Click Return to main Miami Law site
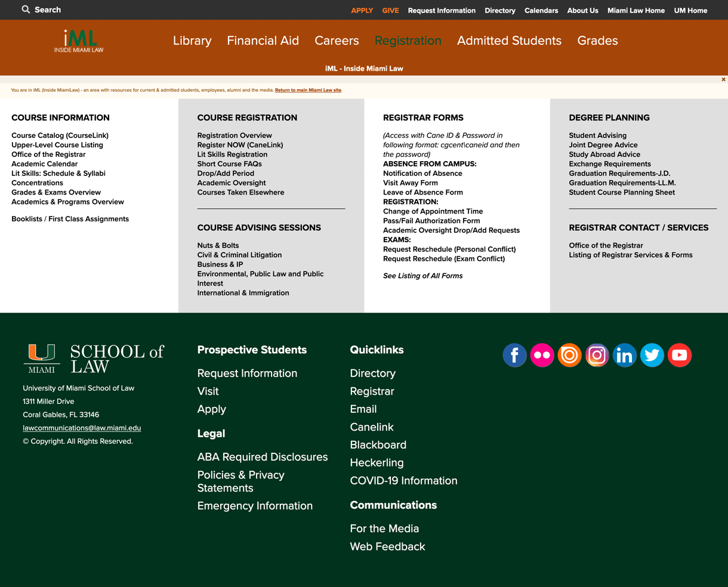 [308, 90]
